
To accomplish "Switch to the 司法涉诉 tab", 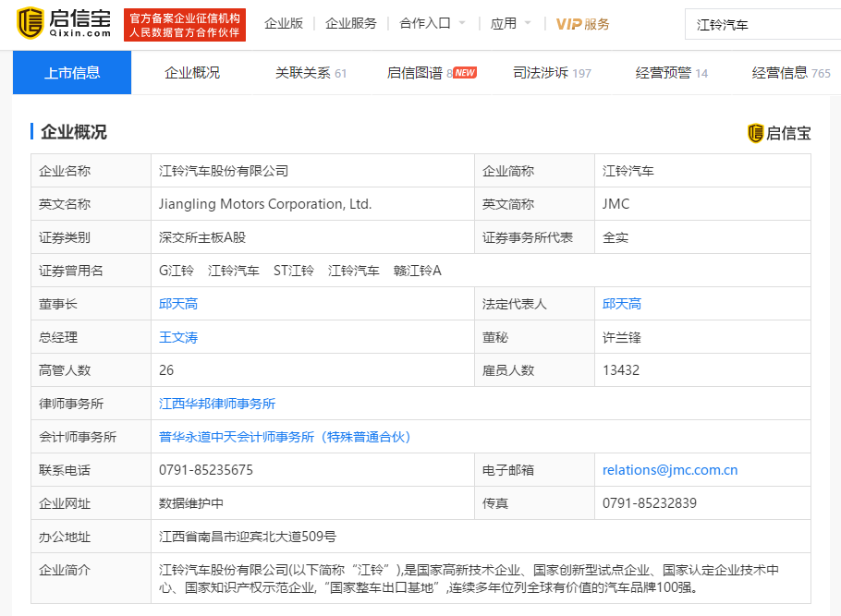I will pyautogui.click(x=552, y=72).
